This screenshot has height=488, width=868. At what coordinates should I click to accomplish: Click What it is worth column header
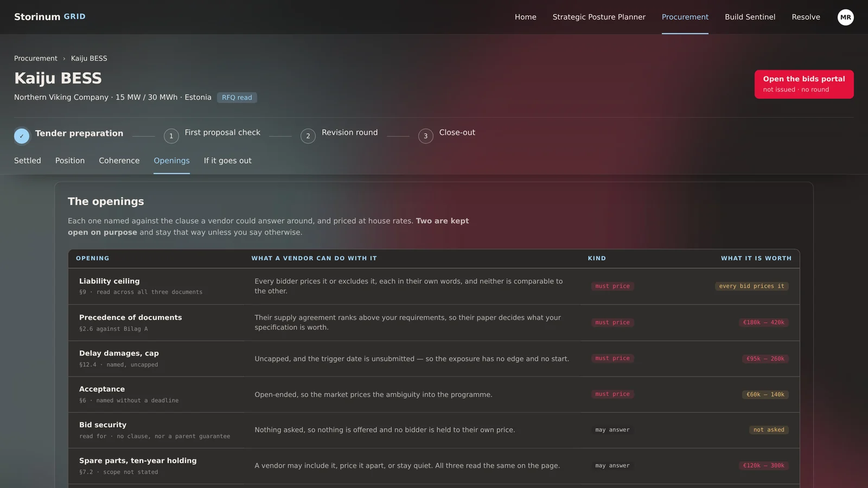click(x=756, y=258)
